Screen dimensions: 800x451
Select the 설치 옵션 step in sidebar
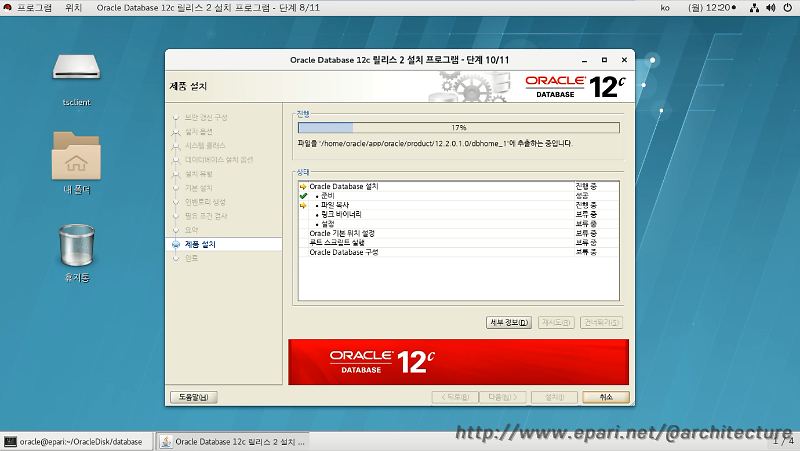(x=198, y=132)
